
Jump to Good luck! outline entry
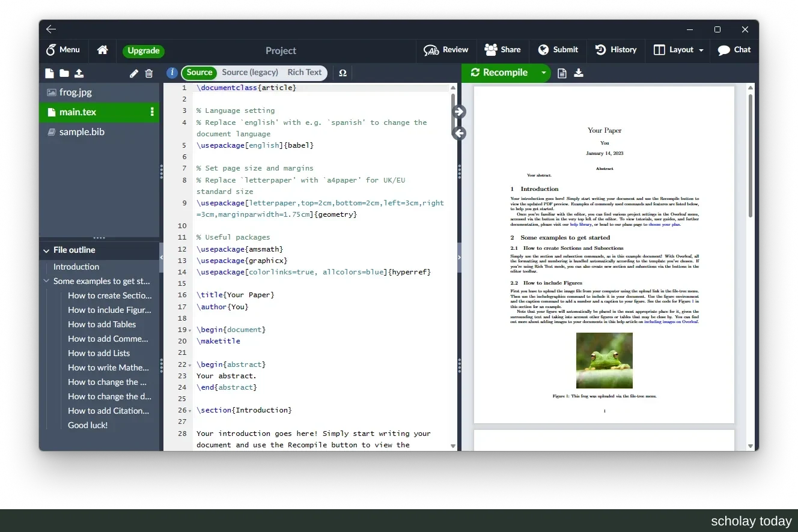click(88, 425)
